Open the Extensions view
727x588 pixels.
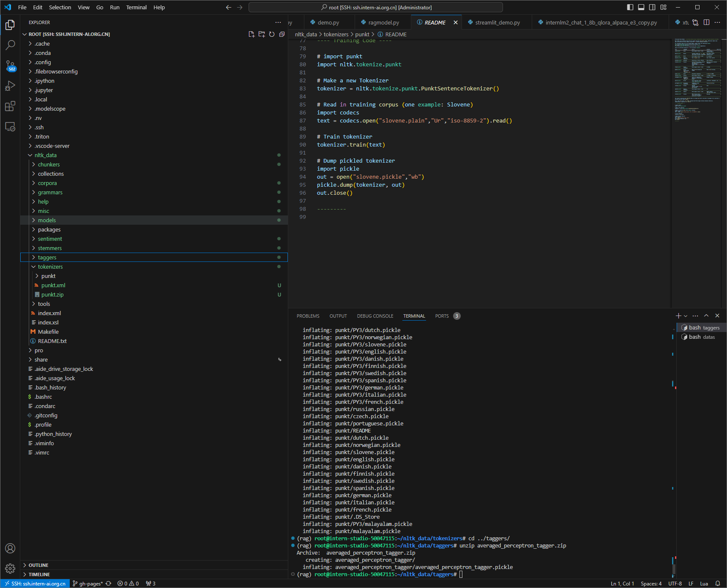10,106
